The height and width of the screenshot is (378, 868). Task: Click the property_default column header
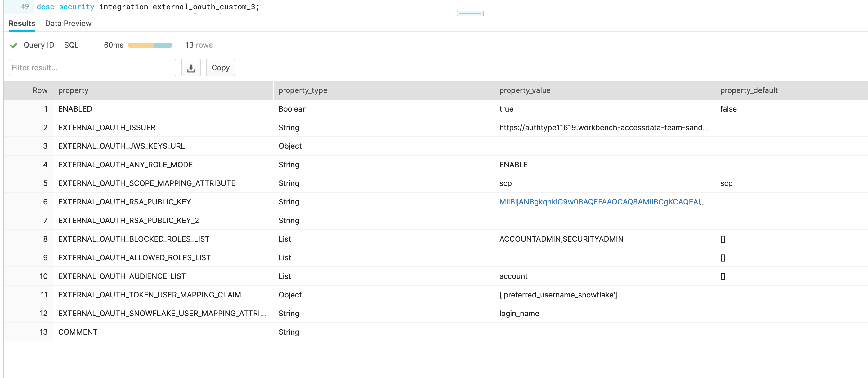[791, 90]
